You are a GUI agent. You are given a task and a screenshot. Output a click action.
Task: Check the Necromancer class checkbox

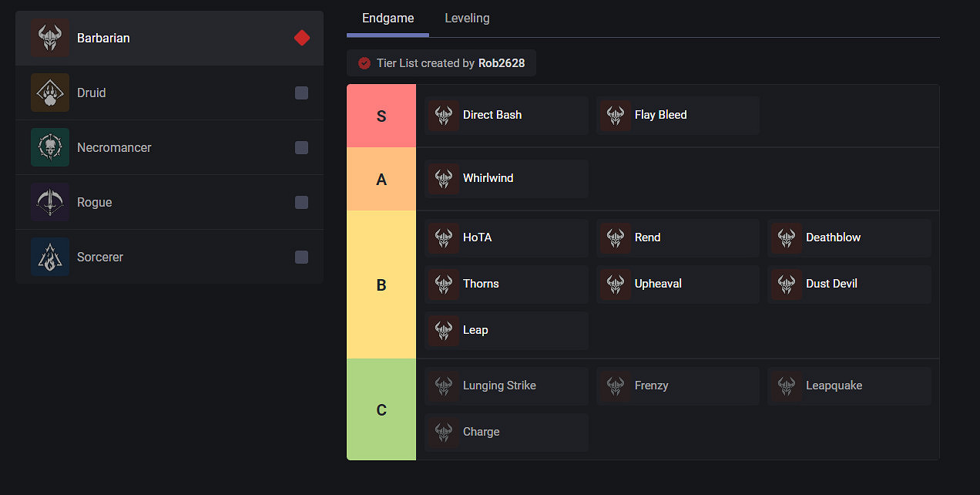coord(301,147)
